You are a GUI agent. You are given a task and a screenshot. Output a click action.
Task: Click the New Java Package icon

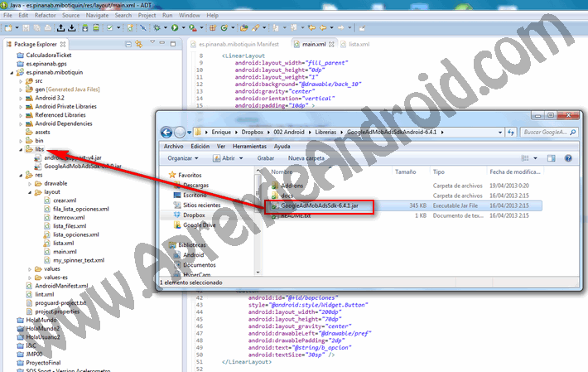tap(213, 27)
